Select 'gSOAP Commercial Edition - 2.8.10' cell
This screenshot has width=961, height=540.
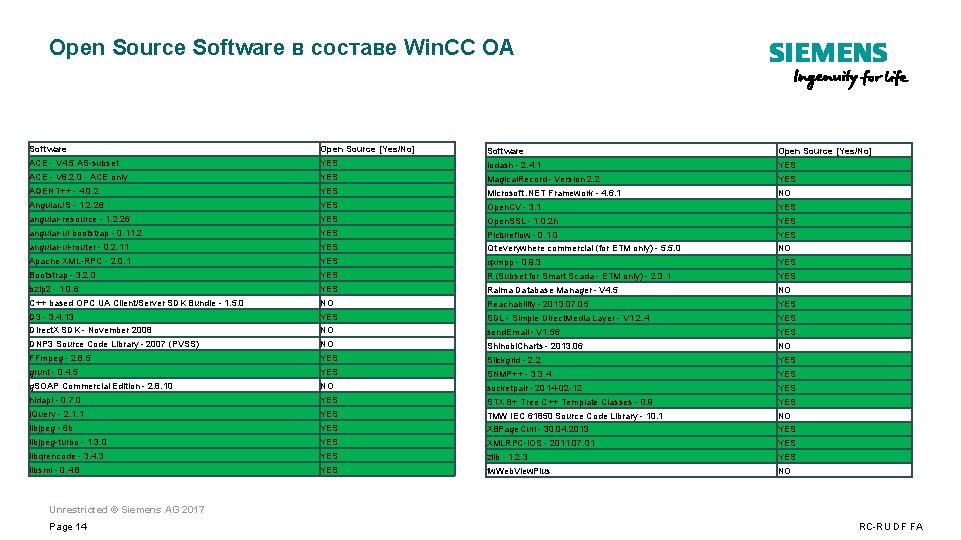pos(174,386)
